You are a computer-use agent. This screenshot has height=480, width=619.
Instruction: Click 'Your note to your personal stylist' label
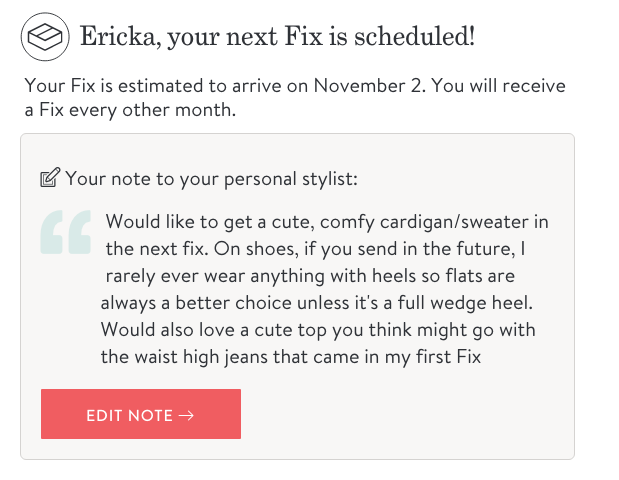click(211, 180)
